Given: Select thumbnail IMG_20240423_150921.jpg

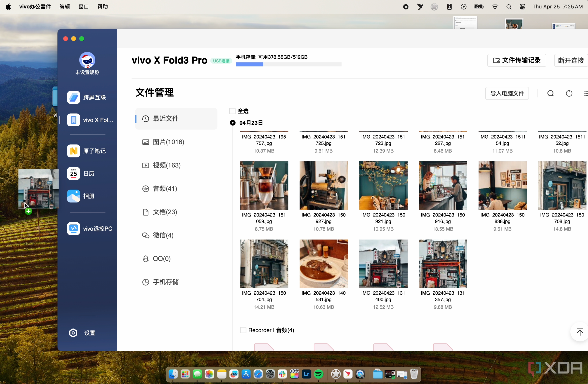Looking at the screenshot, I should coord(383,185).
